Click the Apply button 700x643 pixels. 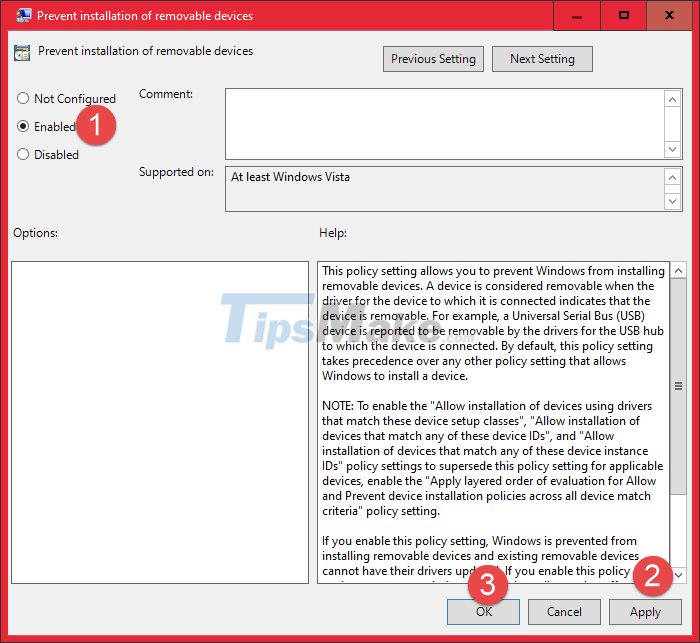[645, 612]
